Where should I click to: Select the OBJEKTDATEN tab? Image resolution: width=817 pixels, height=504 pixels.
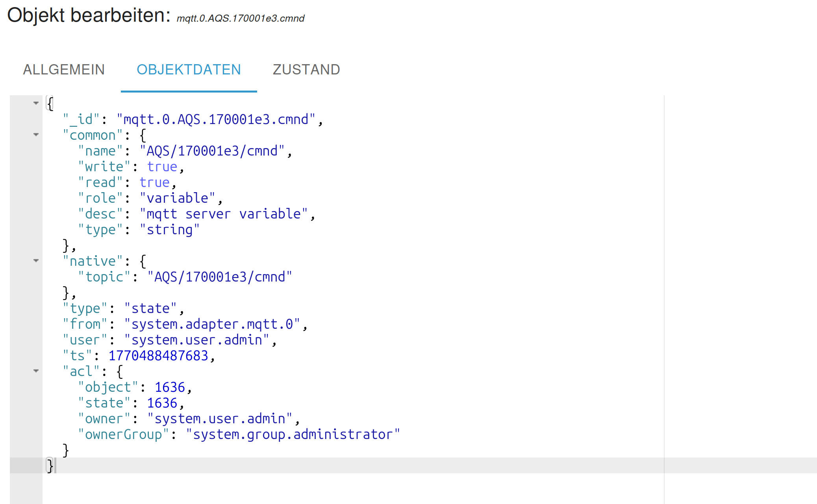pyautogui.click(x=189, y=70)
